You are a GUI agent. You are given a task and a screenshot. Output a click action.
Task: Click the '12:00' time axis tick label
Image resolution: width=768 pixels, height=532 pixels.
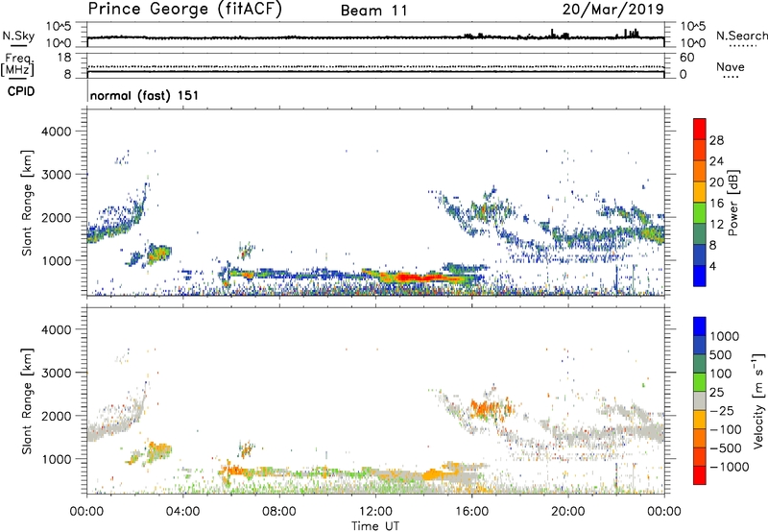click(375, 512)
